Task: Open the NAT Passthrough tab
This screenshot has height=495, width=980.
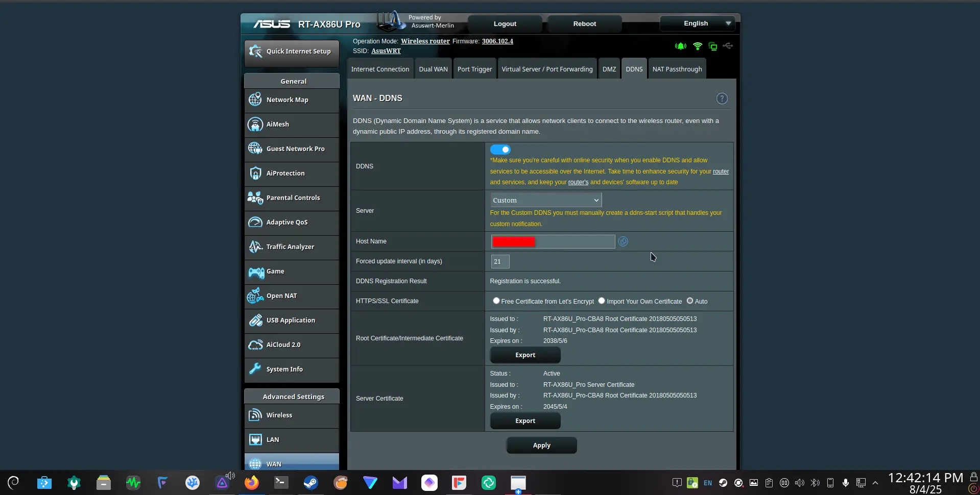Action: (677, 69)
